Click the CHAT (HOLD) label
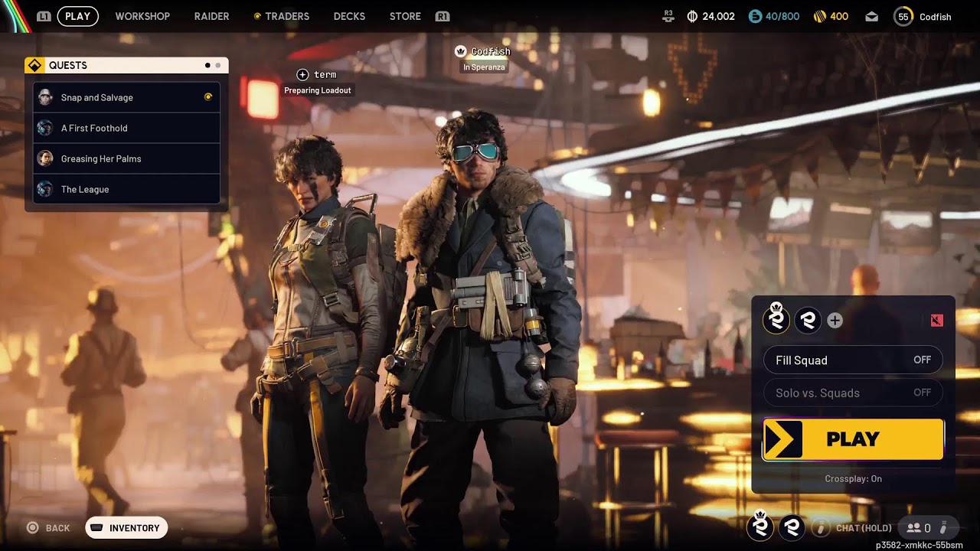 tap(864, 528)
